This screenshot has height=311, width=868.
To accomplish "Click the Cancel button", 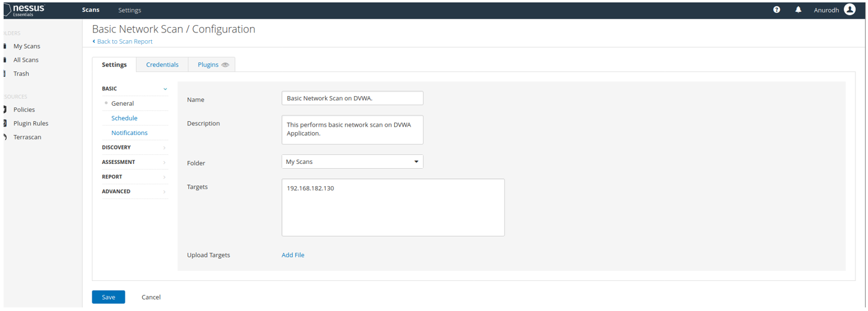I will pos(151,297).
